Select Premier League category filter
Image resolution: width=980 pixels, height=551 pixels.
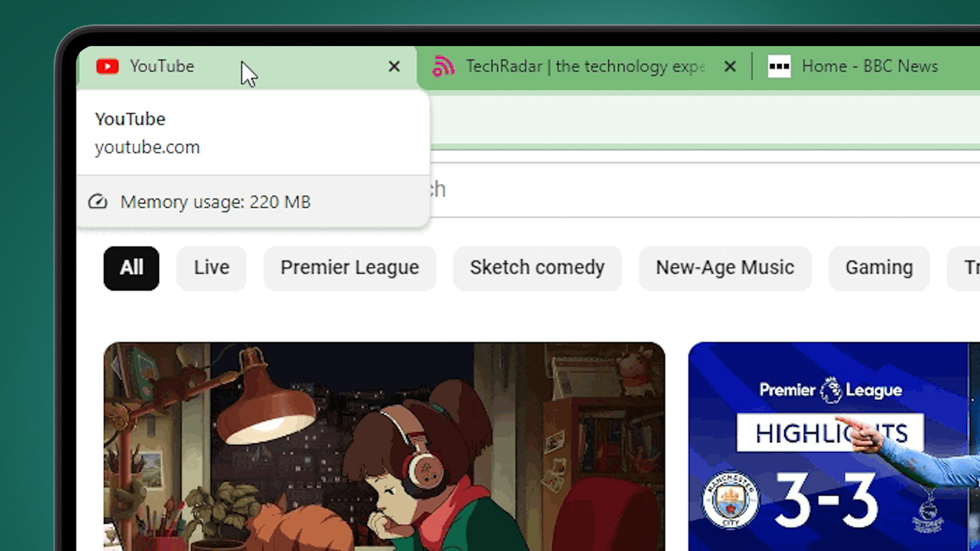(349, 268)
